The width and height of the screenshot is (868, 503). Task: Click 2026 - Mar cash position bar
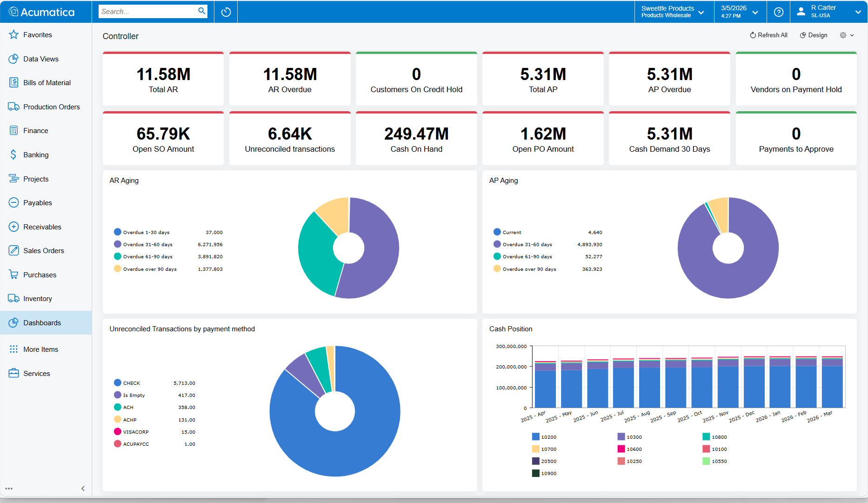tap(832, 382)
